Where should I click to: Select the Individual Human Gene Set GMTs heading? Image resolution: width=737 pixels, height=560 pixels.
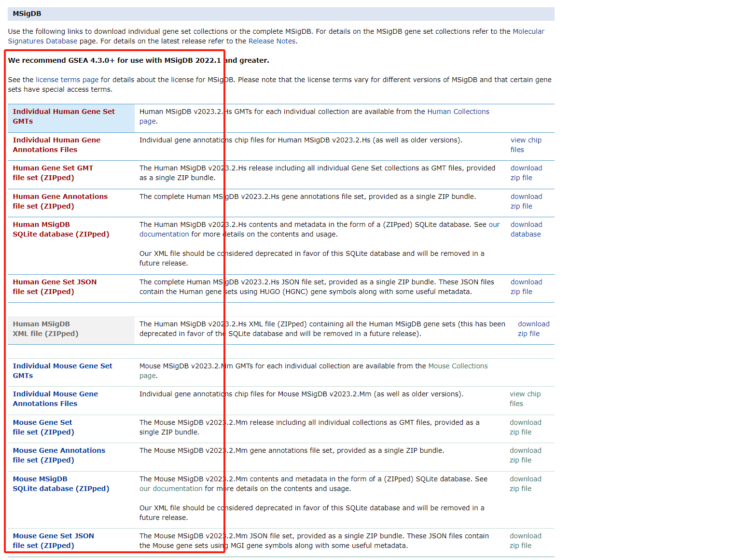click(64, 116)
